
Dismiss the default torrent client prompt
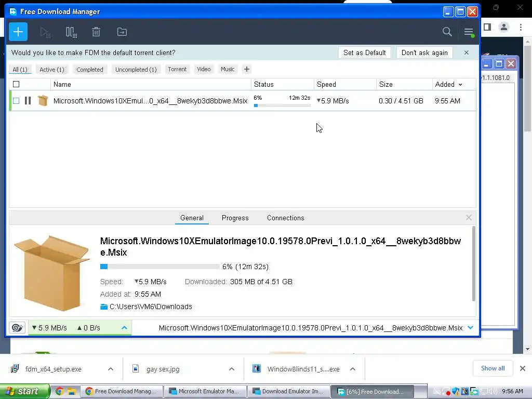click(467, 52)
